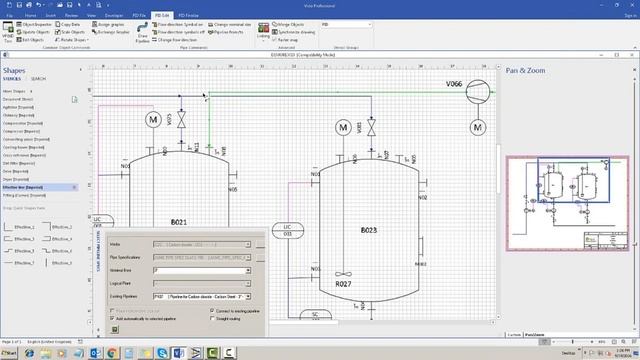The height and width of the screenshot is (360, 640).
Task: Click the Copy Data command
Action: pyautogui.click(x=68, y=24)
